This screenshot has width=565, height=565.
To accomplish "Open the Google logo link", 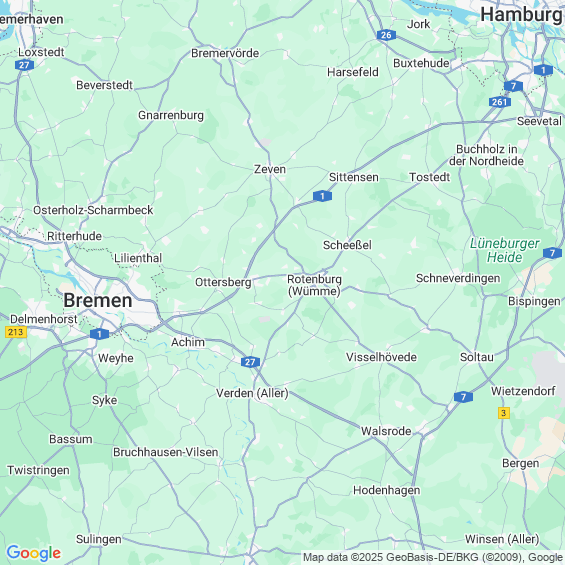I will tap(34, 553).
